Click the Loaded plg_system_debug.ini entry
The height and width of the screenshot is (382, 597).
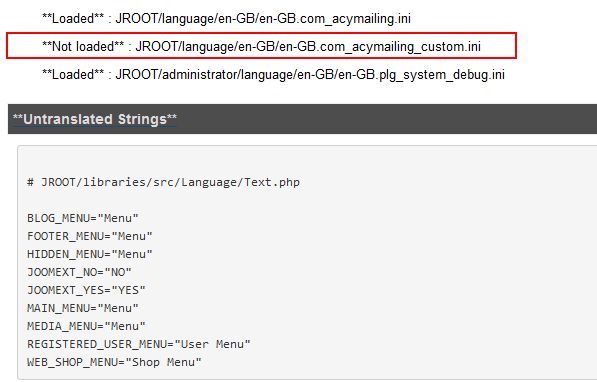point(273,74)
